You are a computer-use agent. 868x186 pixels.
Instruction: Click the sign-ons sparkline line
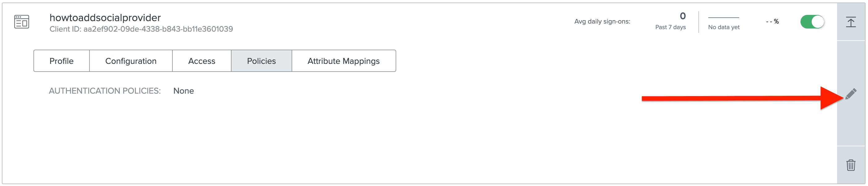723,18
